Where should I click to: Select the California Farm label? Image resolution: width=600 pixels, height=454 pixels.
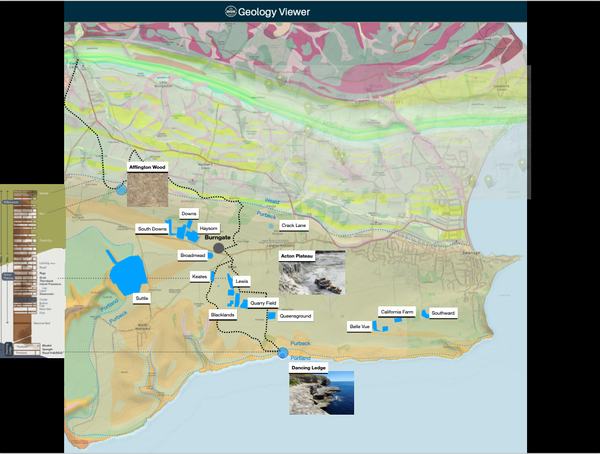[x=396, y=312]
